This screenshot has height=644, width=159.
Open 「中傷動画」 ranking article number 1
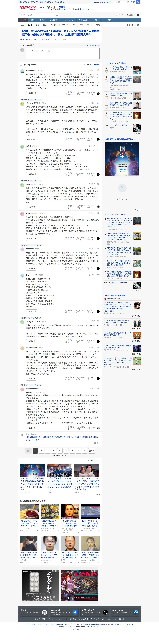(x=121, y=68)
